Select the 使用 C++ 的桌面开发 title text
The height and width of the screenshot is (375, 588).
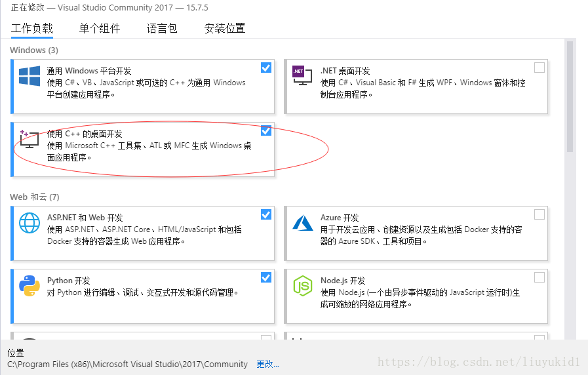click(x=85, y=134)
